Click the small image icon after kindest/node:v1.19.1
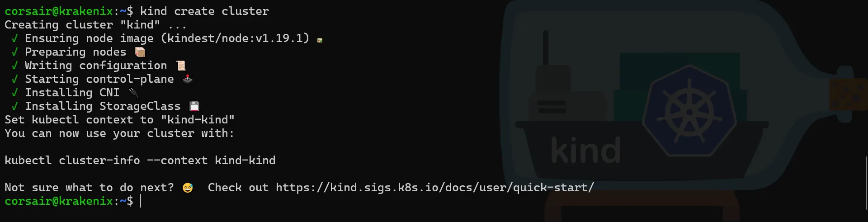Screen dimensions: 868x222 click(x=320, y=40)
